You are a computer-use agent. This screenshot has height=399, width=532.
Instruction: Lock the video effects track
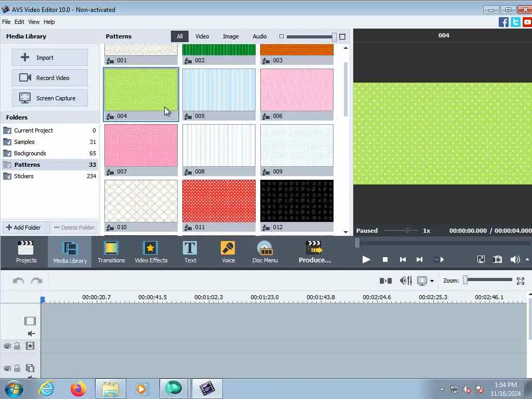[17, 346]
